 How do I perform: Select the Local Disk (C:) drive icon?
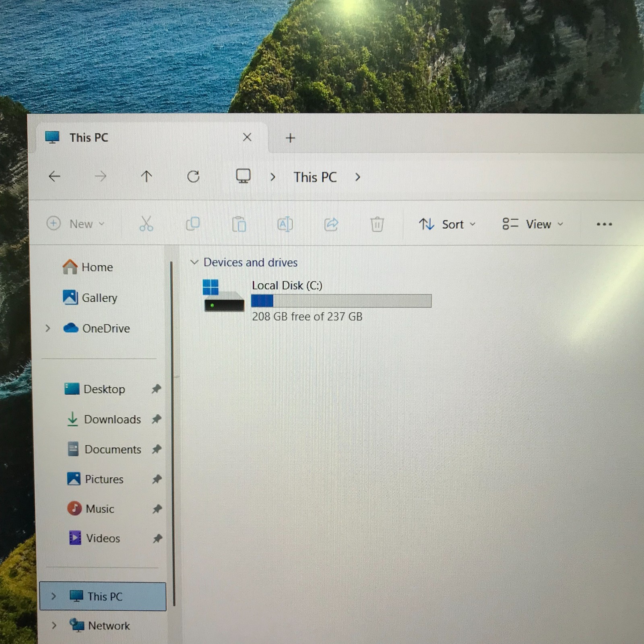223,296
